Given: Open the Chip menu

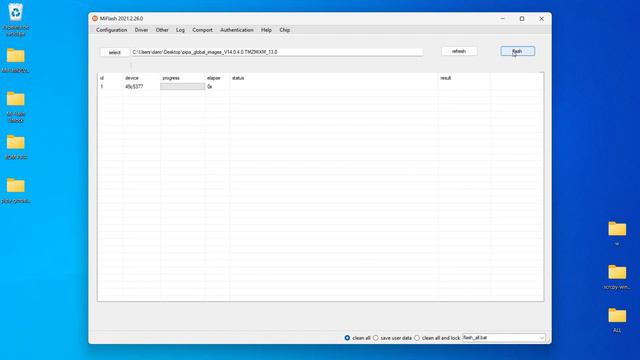Looking at the screenshot, I should click(x=284, y=30).
